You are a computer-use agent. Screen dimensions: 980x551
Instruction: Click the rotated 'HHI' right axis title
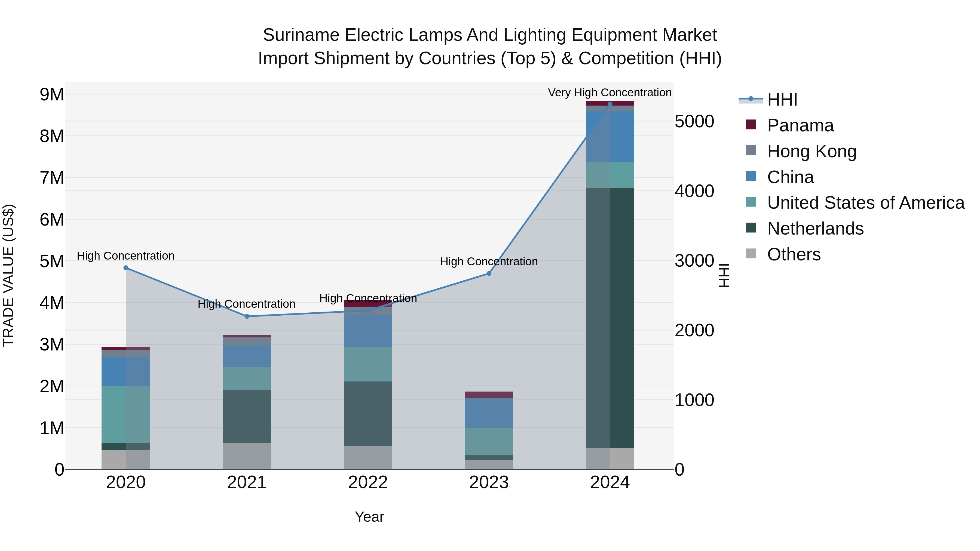724,275
